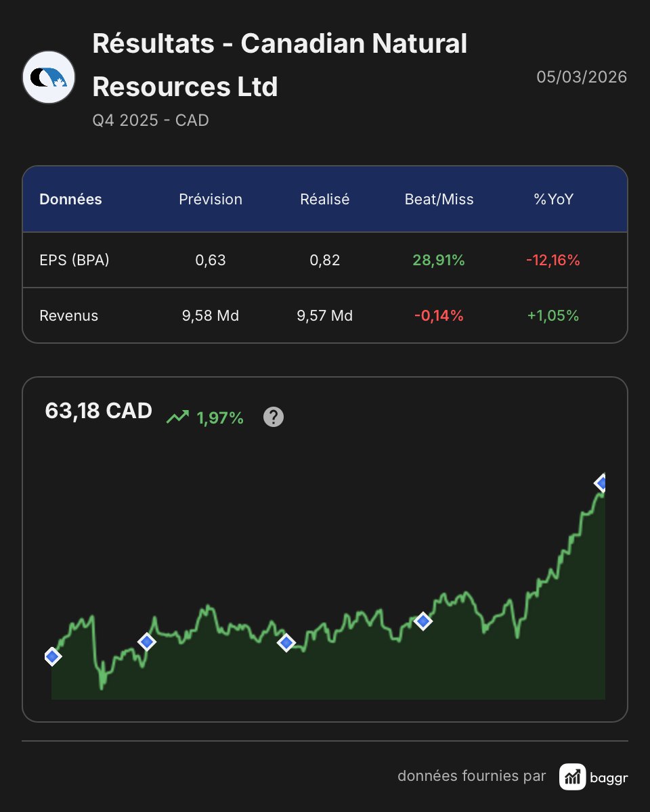Select the Revenus row label

(69, 316)
